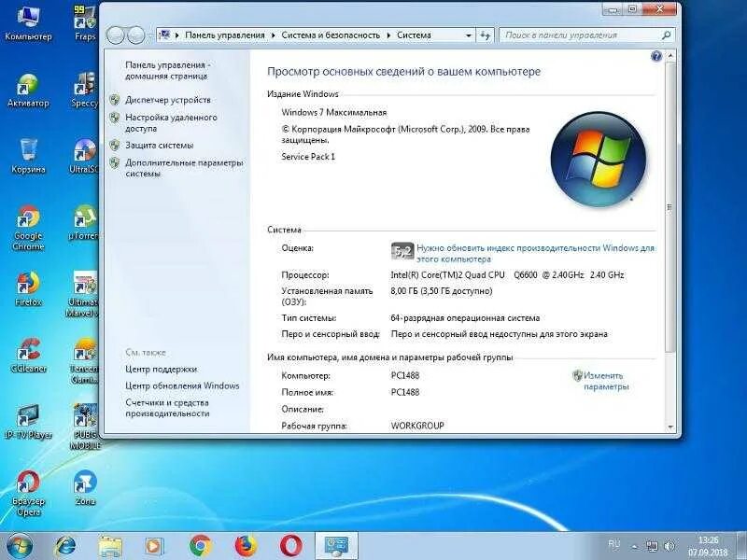Open the Ultimate Marvel desktop shortcut
Viewport: 747px width, 560px height.
83,294
